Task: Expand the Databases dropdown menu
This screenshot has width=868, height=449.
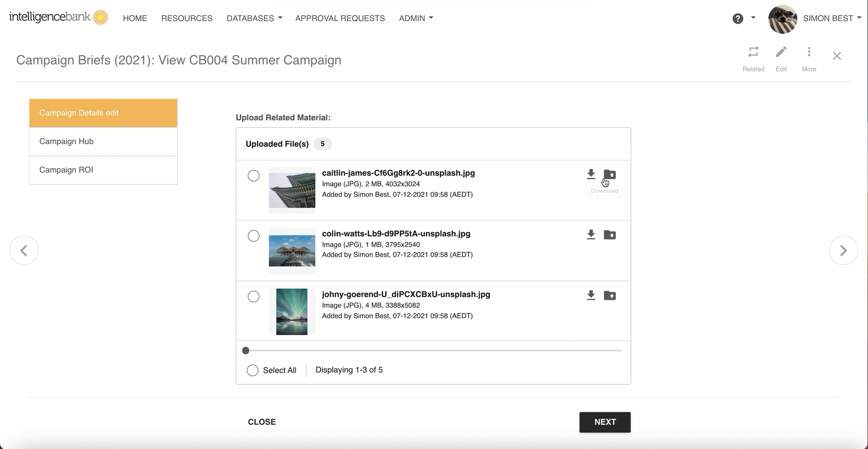Action: (x=254, y=18)
